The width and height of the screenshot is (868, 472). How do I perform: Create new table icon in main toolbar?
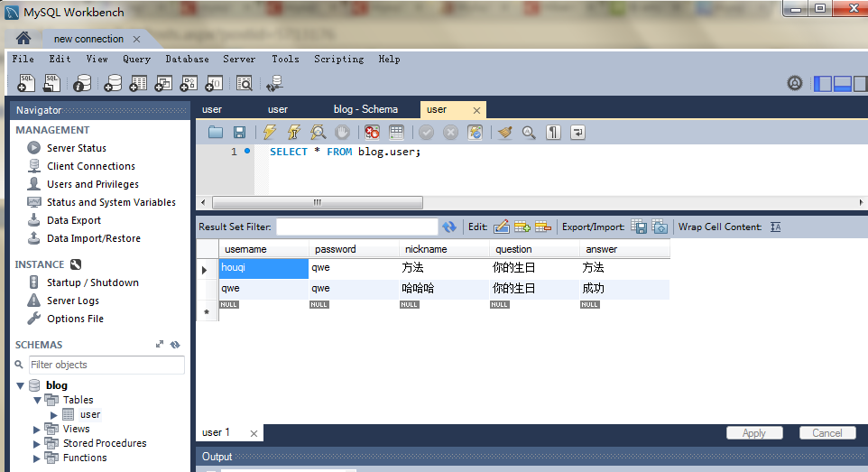tap(138, 83)
